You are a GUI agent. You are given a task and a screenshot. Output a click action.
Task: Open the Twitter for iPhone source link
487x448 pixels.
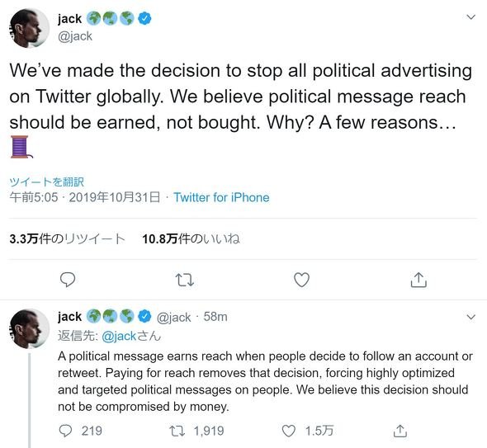pos(221,197)
